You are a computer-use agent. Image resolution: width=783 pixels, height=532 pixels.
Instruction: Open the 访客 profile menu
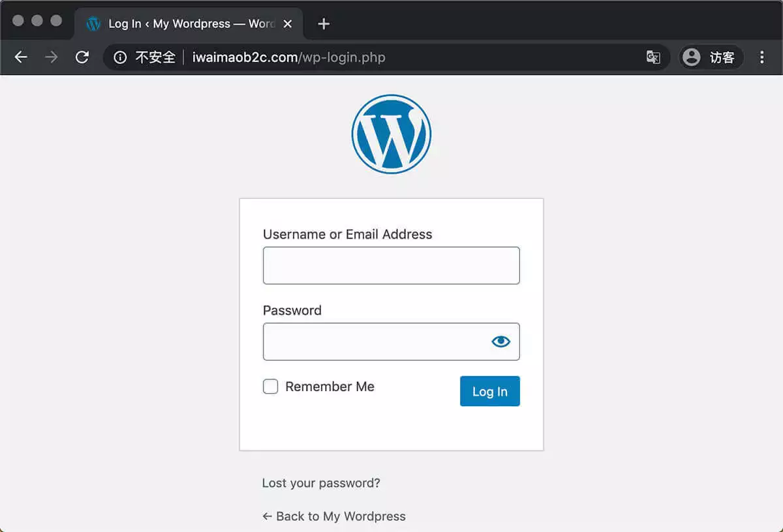pyautogui.click(x=711, y=57)
